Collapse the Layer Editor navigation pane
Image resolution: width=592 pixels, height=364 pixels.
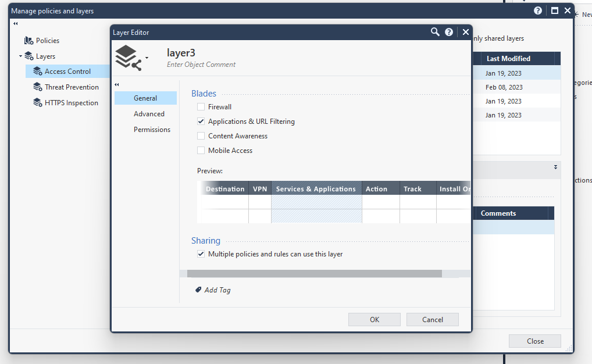point(117,85)
